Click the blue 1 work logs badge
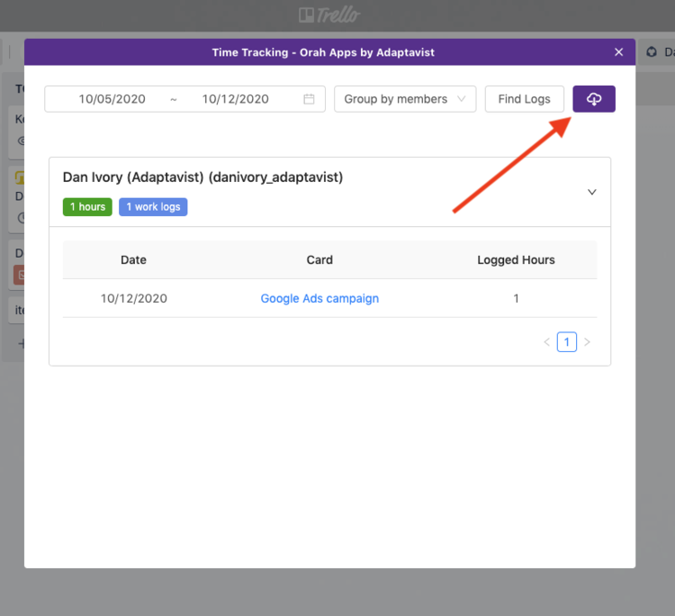The image size is (675, 616). 153,207
